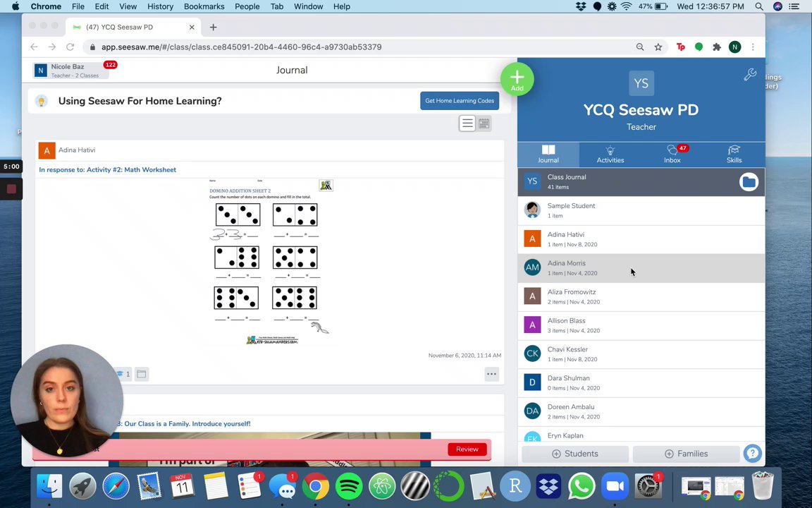Open System Preferences from the dock
The image size is (812, 508).
click(x=648, y=485)
